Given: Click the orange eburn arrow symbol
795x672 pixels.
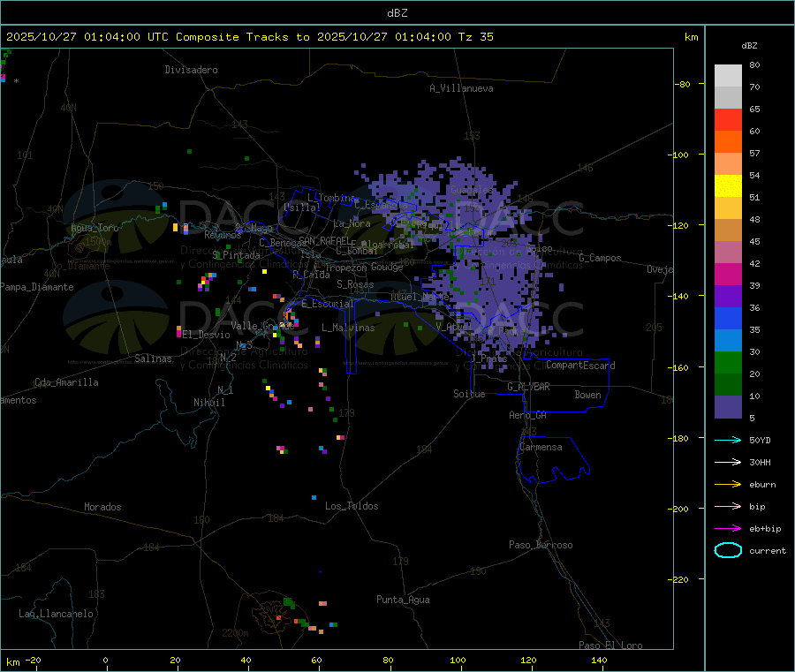Looking at the screenshot, I should pos(727,484).
